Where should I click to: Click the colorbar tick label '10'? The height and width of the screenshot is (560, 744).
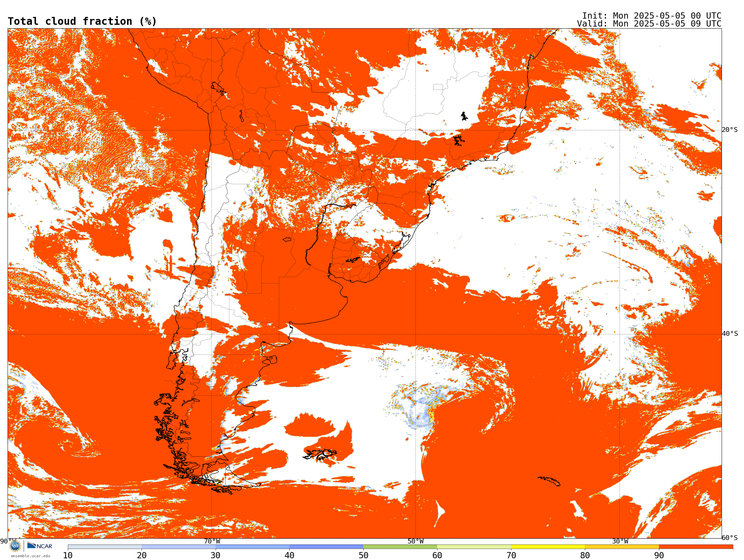point(68,556)
